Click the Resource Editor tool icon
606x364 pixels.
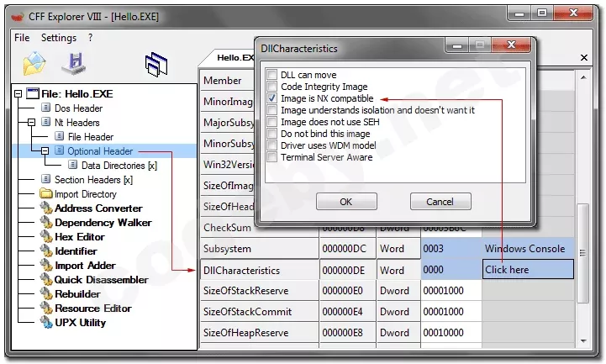(46, 308)
